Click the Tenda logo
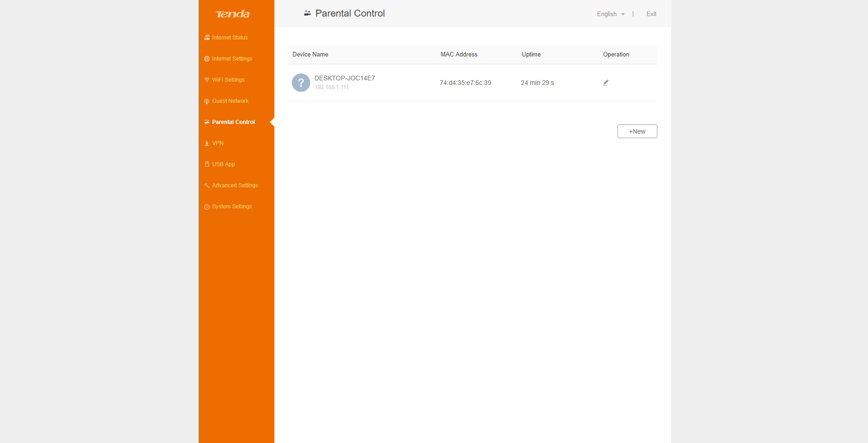The image size is (868, 443). point(233,14)
